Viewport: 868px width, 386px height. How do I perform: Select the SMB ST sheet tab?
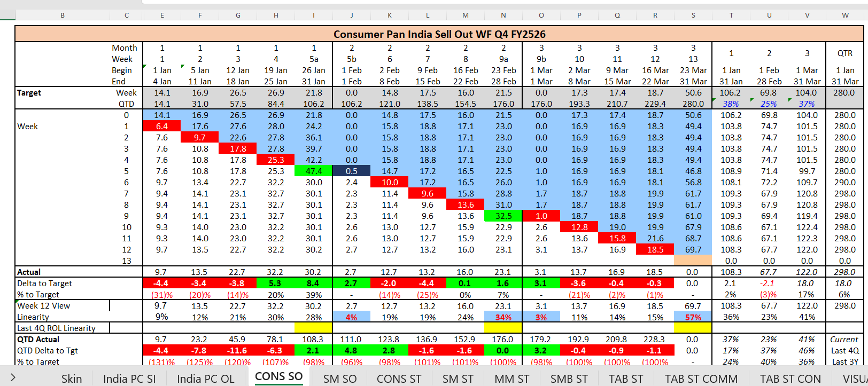pos(569,379)
